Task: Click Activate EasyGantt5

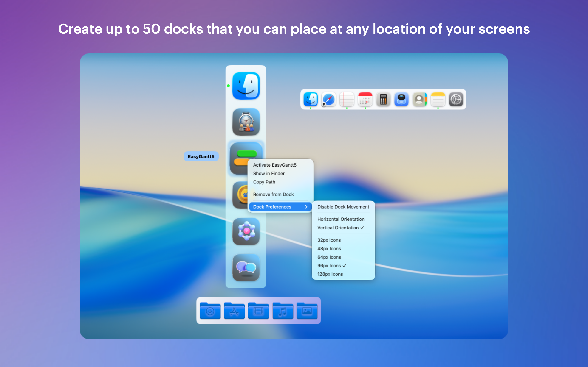Action: [x=274, y=165]
